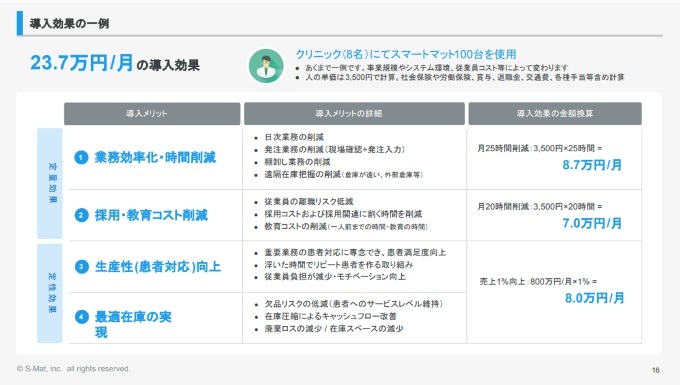This screenshot has height=385, width=680.
Task: Click the bullet 従業員の離職リスク低減
Action: (309, 202)
